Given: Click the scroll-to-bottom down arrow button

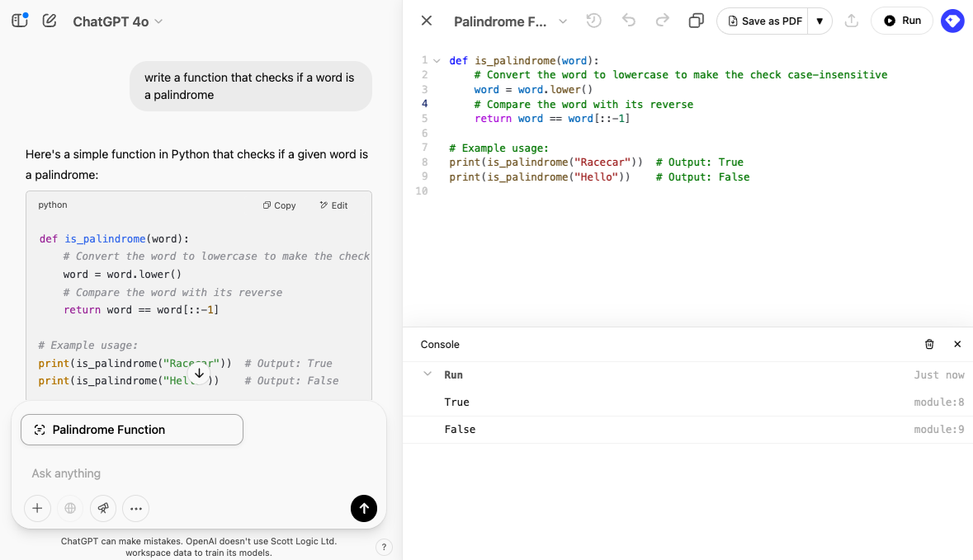Looking at the screenshot, I should pos(199,374).
